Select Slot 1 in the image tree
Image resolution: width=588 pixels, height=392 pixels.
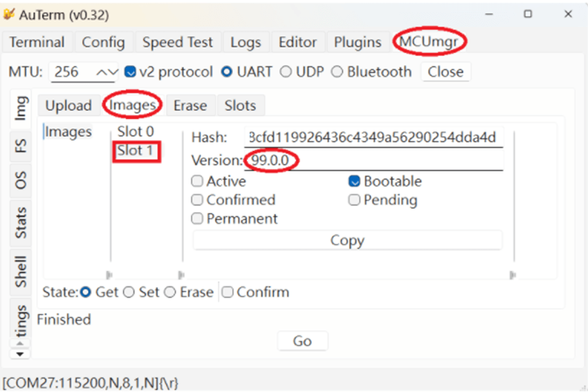[x=135, y=151]
